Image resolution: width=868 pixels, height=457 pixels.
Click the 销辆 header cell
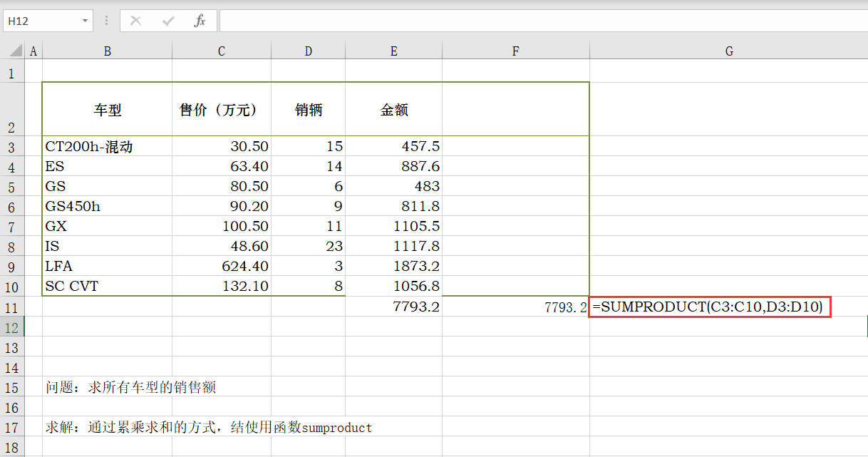[308, 110]
